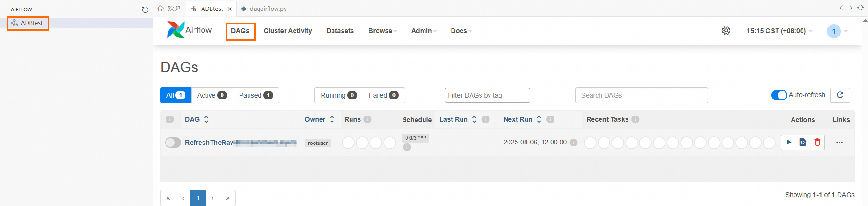This screenshot has height=206, width=868.
Task: Click the reparse DAG icon
Action: click(803, 142)
